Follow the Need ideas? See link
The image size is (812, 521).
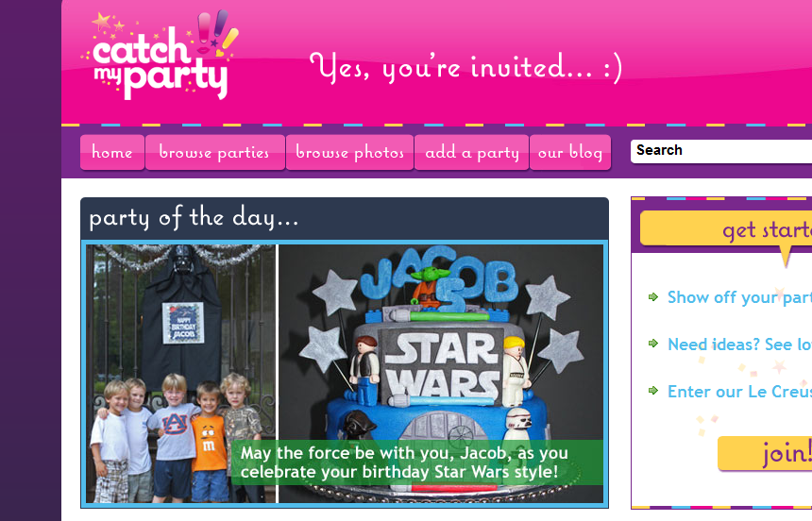click(x=739, y=344)
